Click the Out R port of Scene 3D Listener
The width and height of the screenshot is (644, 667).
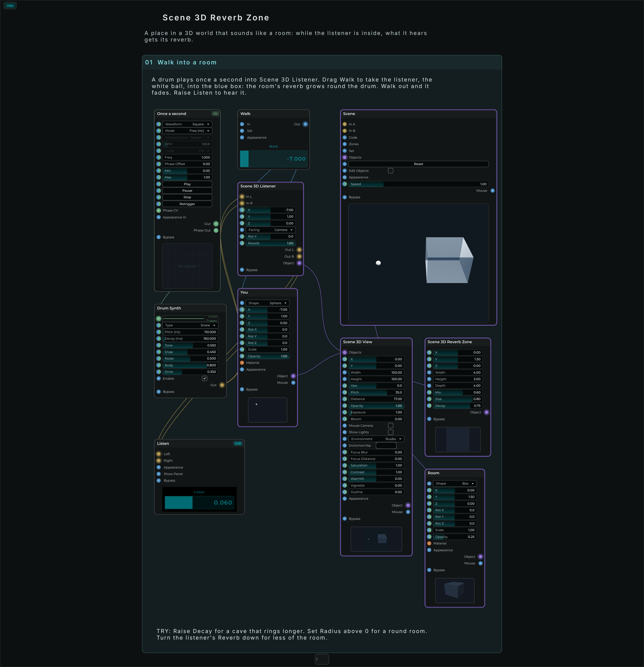pos(299,257)
